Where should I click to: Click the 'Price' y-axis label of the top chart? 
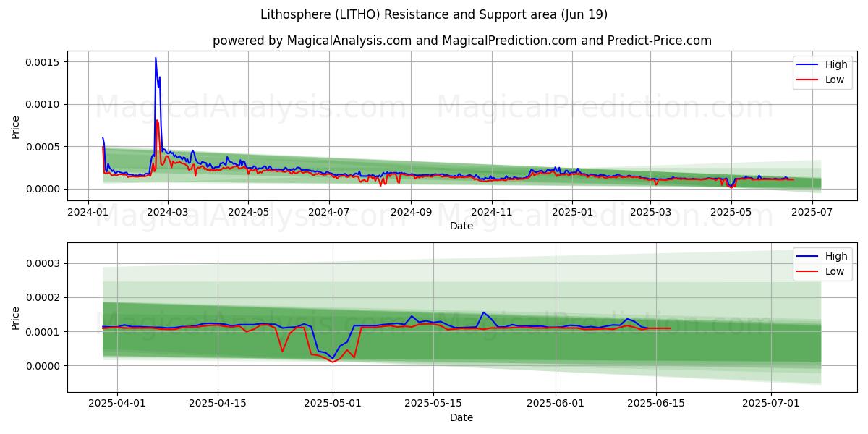16,126
